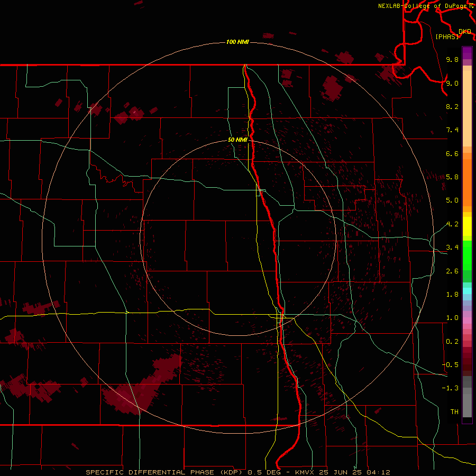Pick the cyan band of color bar
476x476 pixels.
point(467,291)
